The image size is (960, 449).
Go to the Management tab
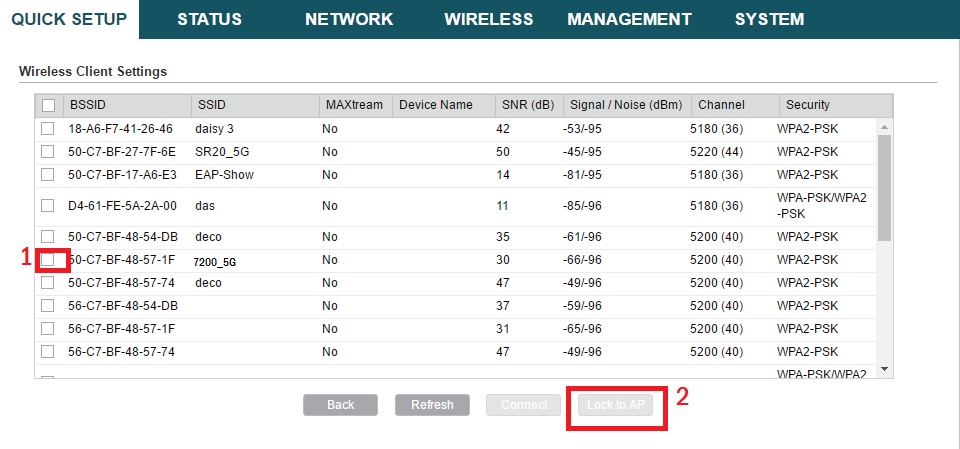pos(629,19)
